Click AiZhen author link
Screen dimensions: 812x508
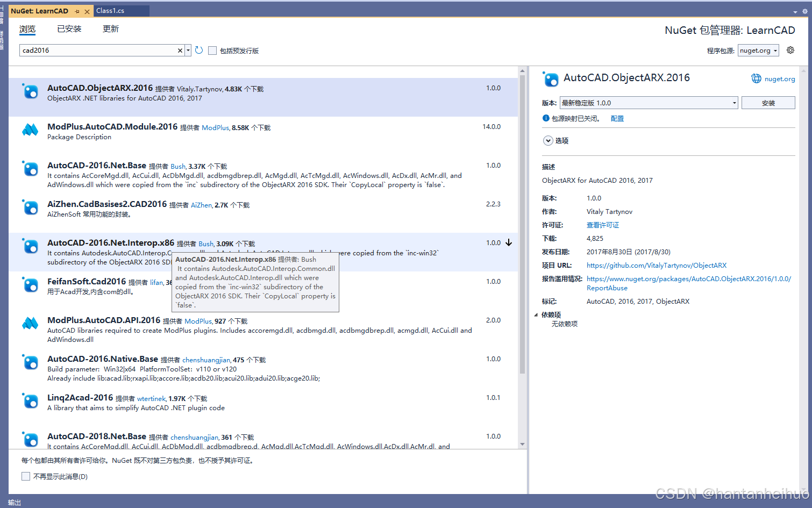pyautogui.click(x=201, y=205)
